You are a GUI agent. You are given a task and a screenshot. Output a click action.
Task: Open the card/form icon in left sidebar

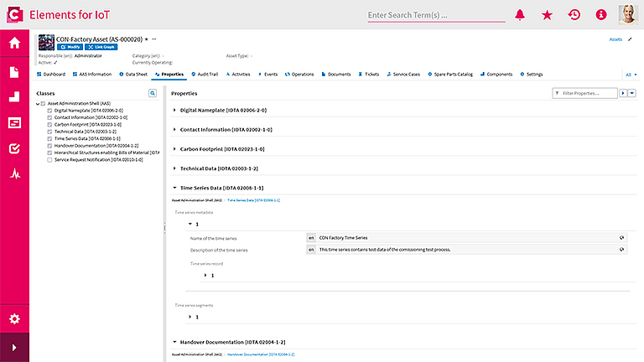coord(14,122)
